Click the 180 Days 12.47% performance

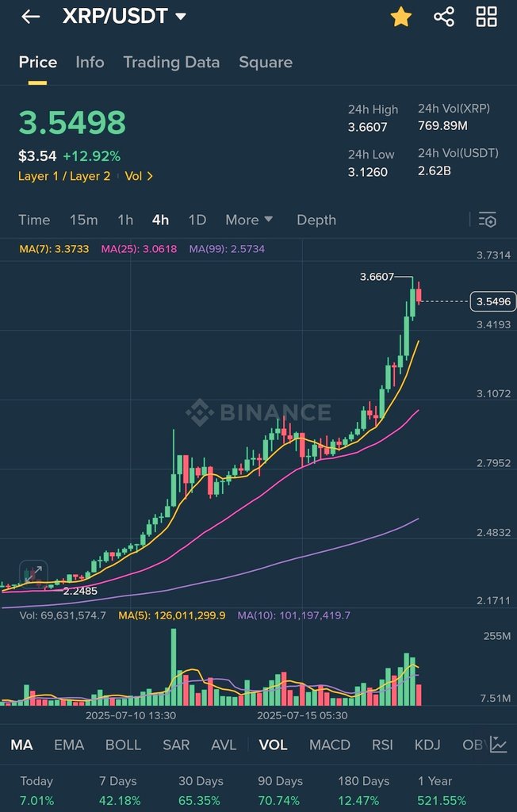click(x=364, y=791)
